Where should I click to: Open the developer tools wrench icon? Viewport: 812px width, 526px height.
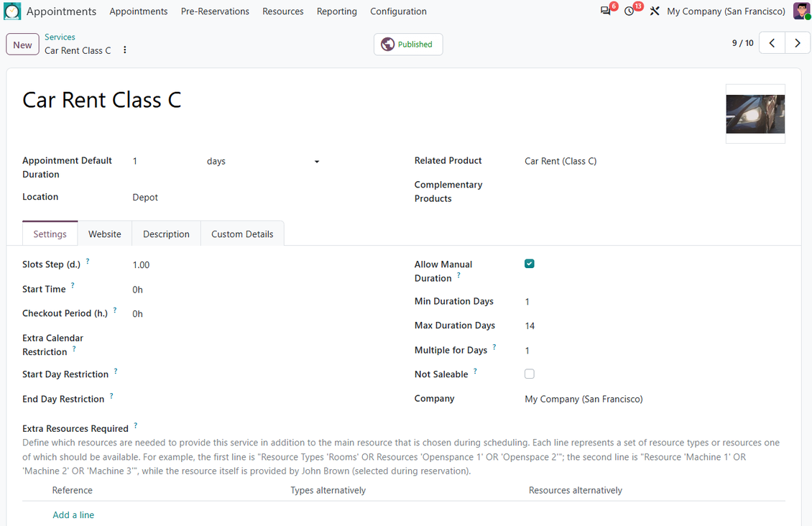tap(655, 11)
